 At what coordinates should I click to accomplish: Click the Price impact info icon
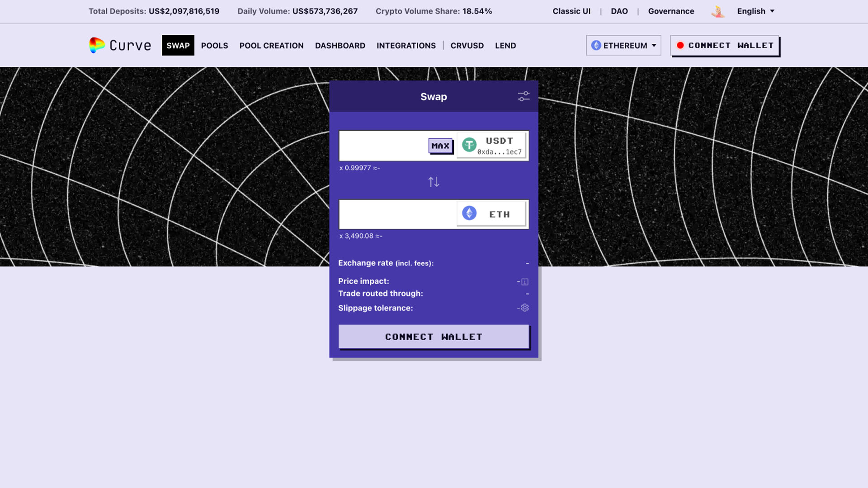[x=525, y=282]
